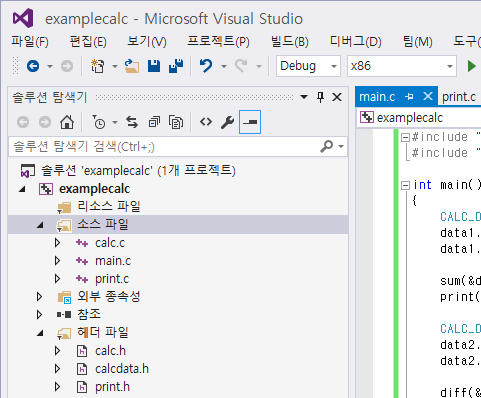
Task: Click the Show All Files icon
Action: pos(176,122)
